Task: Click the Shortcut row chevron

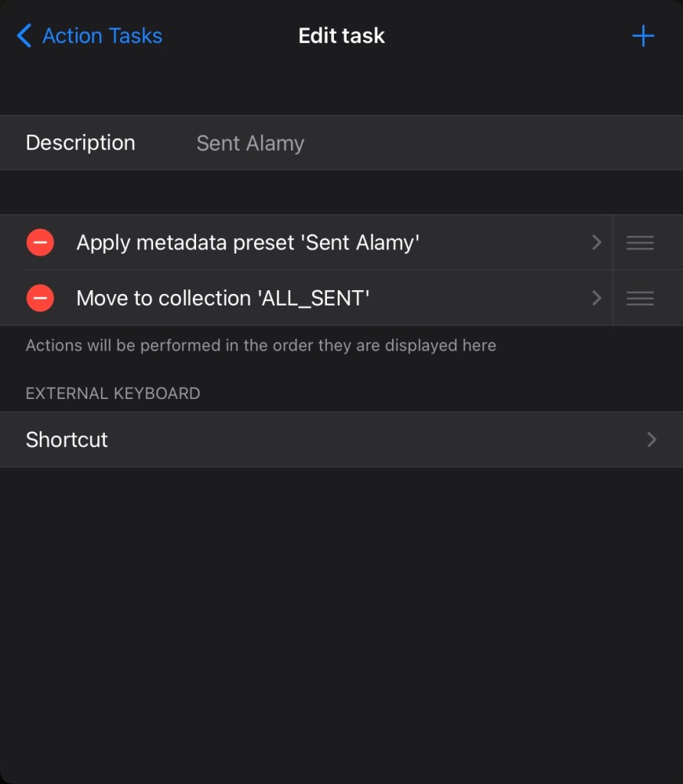Action: pos(652,439)
